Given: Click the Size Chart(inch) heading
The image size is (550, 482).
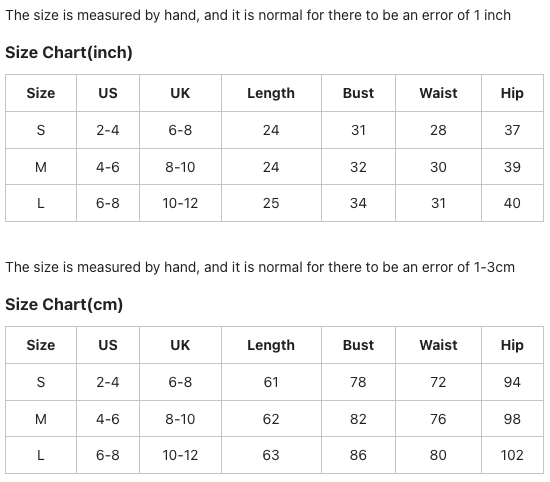Looking at the screenshot, I should coord(69,53).
